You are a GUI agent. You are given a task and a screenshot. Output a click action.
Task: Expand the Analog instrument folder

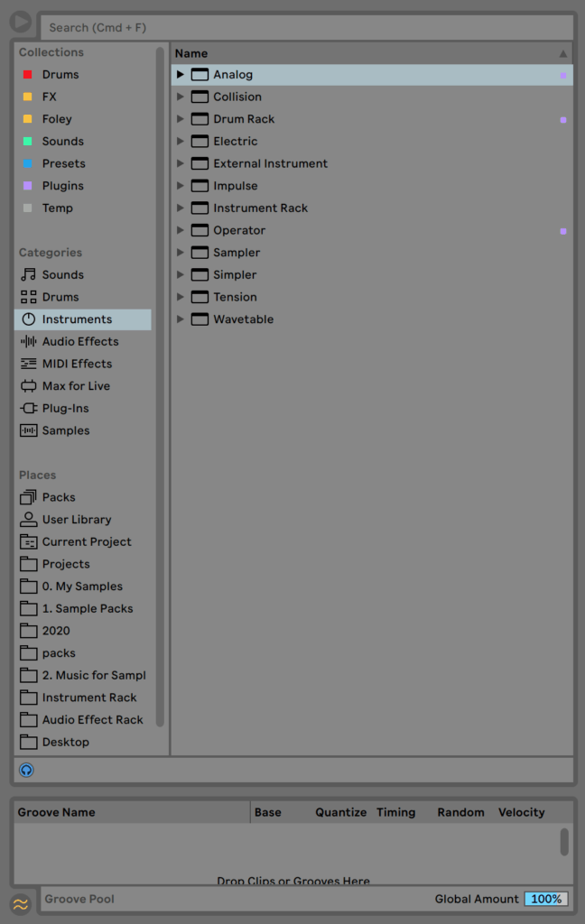click(181, 74)
